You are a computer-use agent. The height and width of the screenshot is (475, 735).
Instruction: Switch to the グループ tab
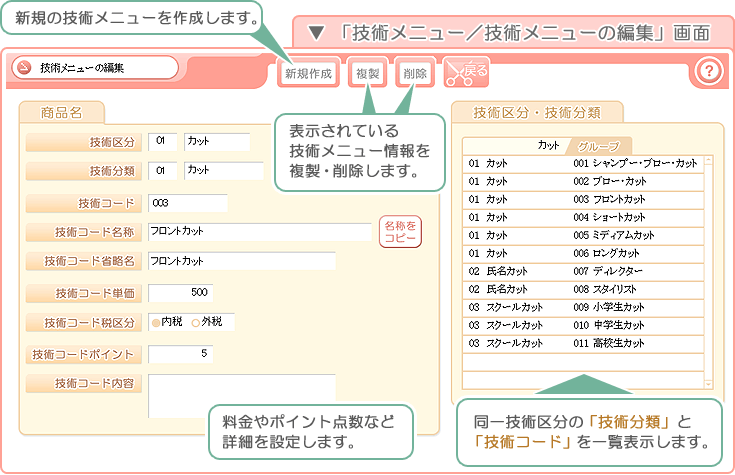click(x=598, y=145)
